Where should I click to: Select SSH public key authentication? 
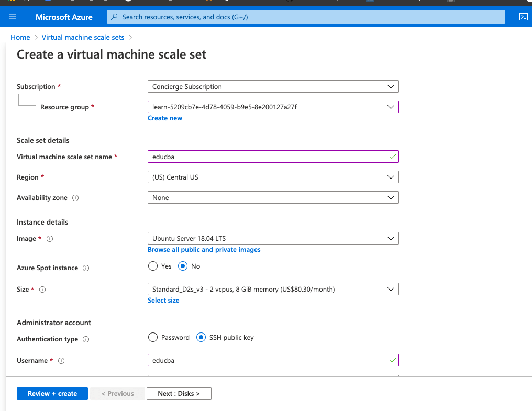tap(201, 338)
